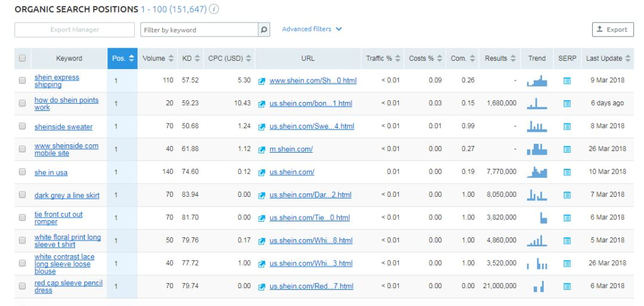Open external link icon for www.shein.com/Sh...0.html
Image resolution: width=644 pixels, height=306 pixels.
262,81
